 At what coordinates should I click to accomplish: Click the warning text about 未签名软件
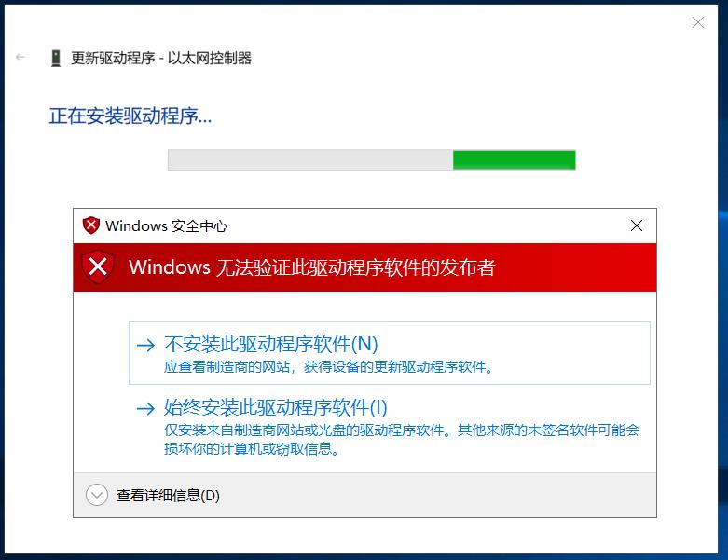(x=402, y=439)
